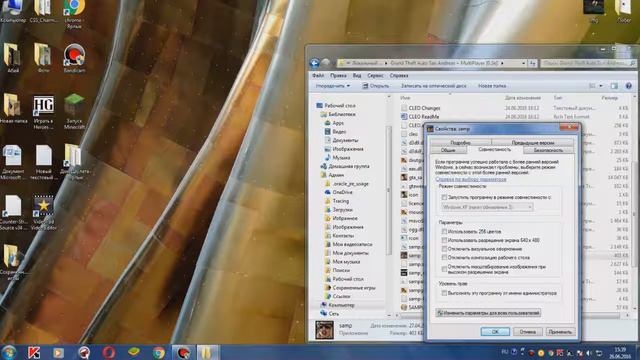Image resolution: width=640 pixels, height=360 pixels.
Task: Click the refresh button beside address bar
Action: click(x=533, y=63)
